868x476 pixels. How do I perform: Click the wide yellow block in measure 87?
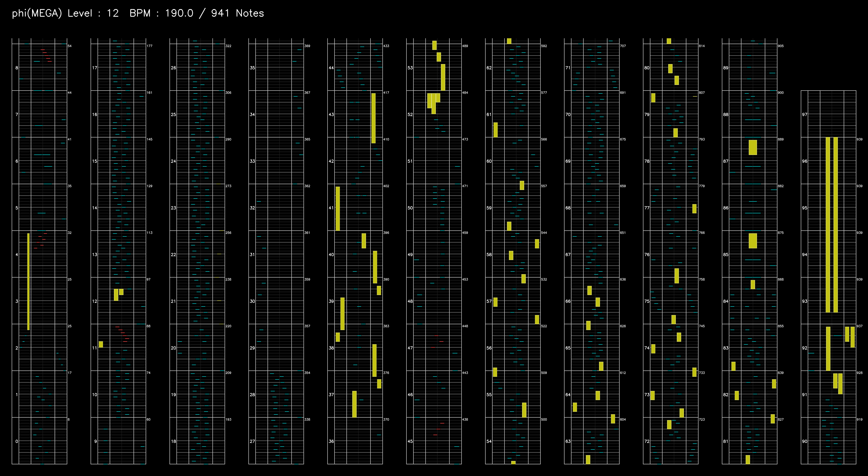point(753,147)
